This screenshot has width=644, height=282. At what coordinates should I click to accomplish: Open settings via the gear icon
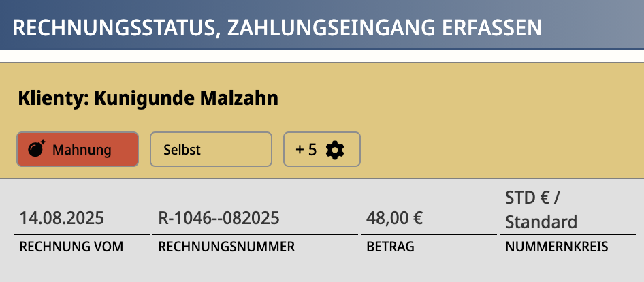[x=334, y=150]
